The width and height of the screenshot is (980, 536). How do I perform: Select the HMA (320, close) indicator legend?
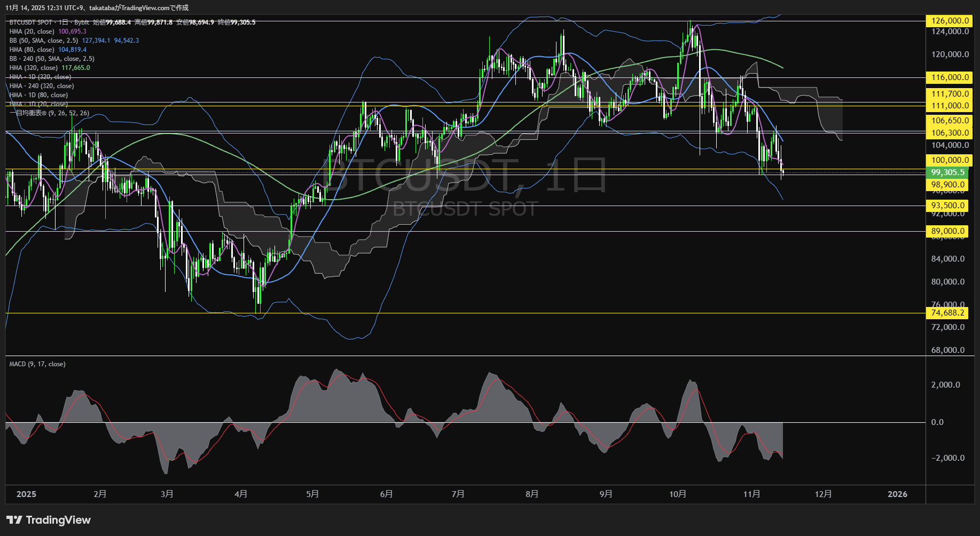33,68
